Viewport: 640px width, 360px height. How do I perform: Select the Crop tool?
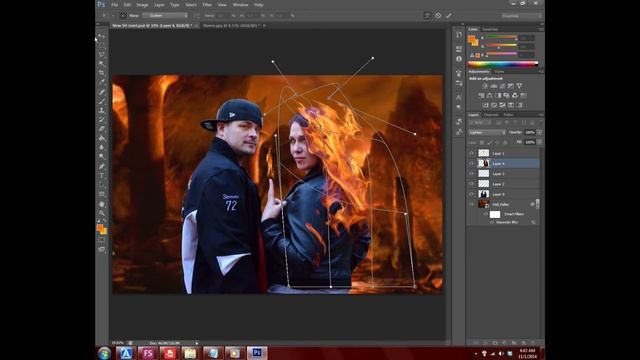(x=102, y=73)
